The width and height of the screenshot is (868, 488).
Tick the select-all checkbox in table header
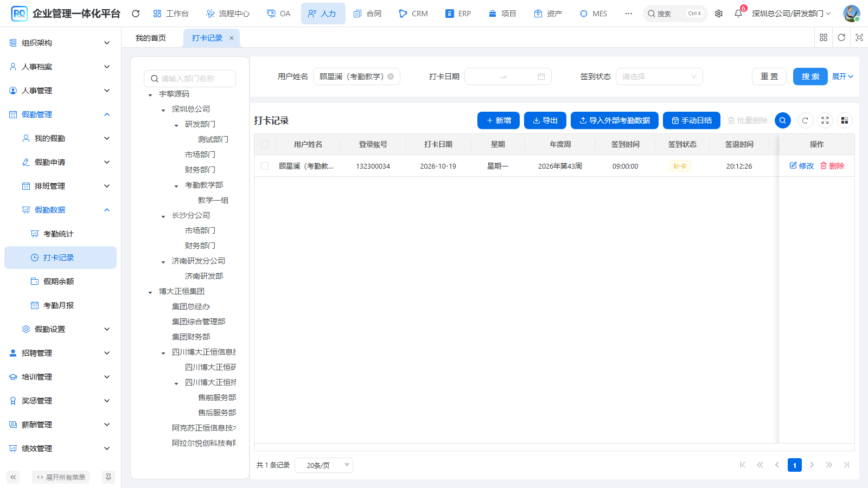[x=265, y=144]
